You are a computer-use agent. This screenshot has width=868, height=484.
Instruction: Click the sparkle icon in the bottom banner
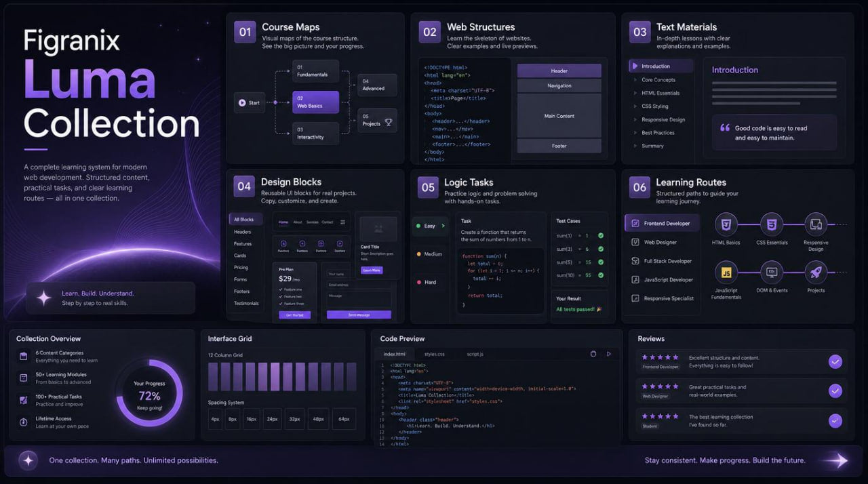click(28, 460)
